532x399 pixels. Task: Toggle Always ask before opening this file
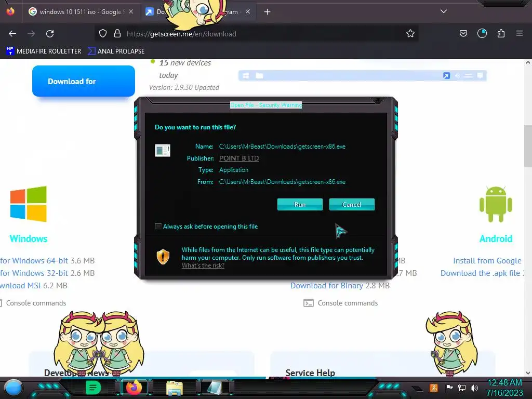[158, 226]
